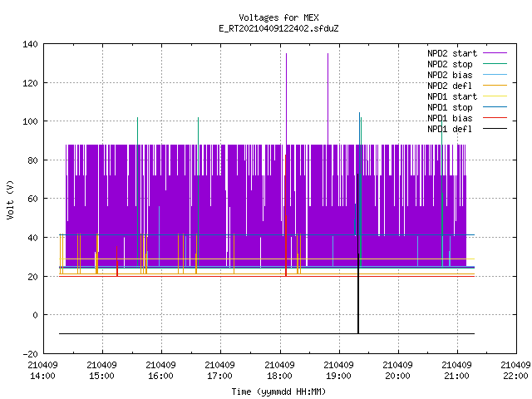The width and height of the screenshot is (532, 399).
Task: Click the red NPD1 bias legend line
Action: (495, 118)
